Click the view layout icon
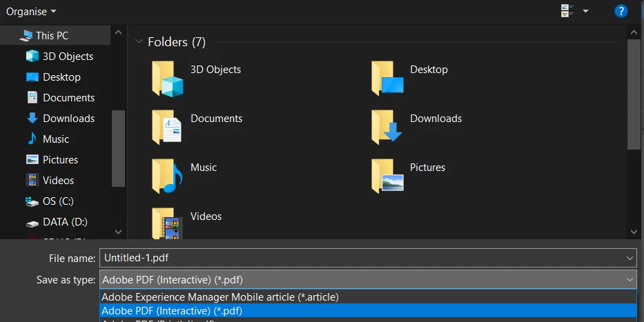 tap(567, 11)
